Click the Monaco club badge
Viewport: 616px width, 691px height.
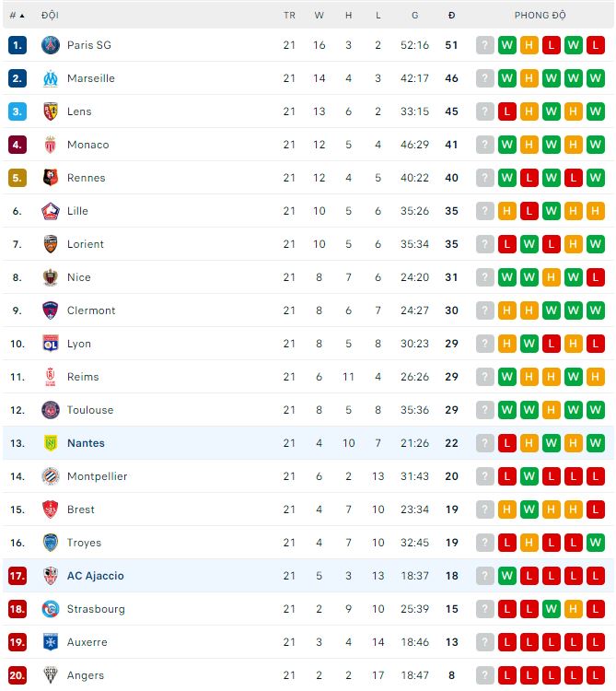point(51,145)
